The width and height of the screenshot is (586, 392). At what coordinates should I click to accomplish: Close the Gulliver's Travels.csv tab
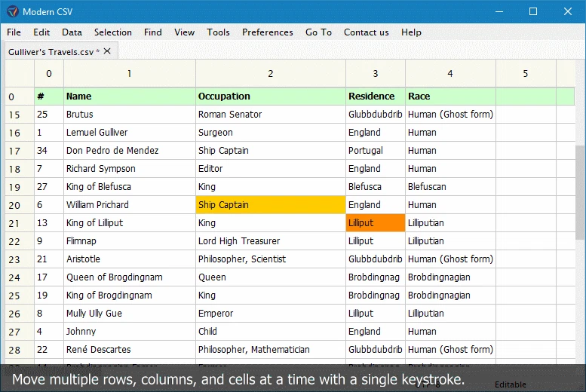tap(107, 51)
